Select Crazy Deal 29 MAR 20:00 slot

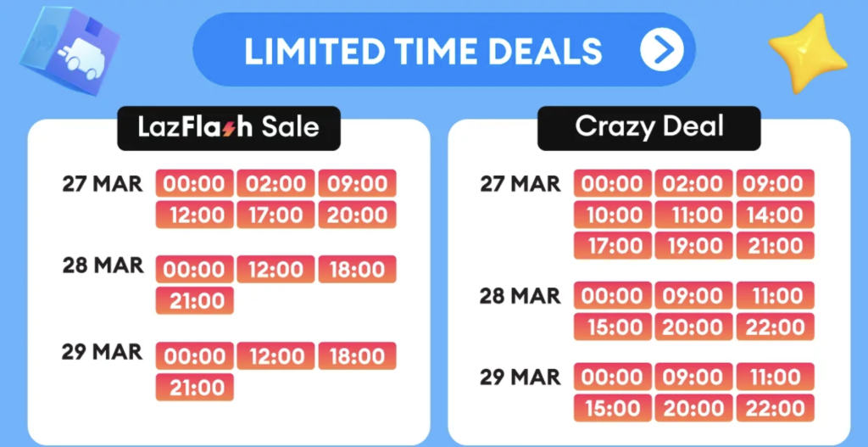pyautogui.click(x=693, y=408)
